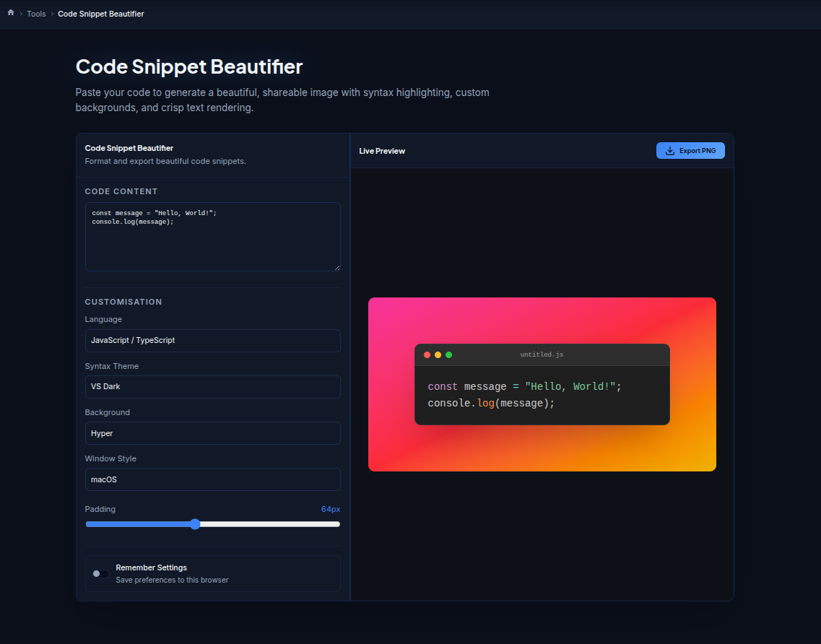Click the unfilled portion of Padding slider track
Screen dimensions: 821x644
tap(269, 524)
